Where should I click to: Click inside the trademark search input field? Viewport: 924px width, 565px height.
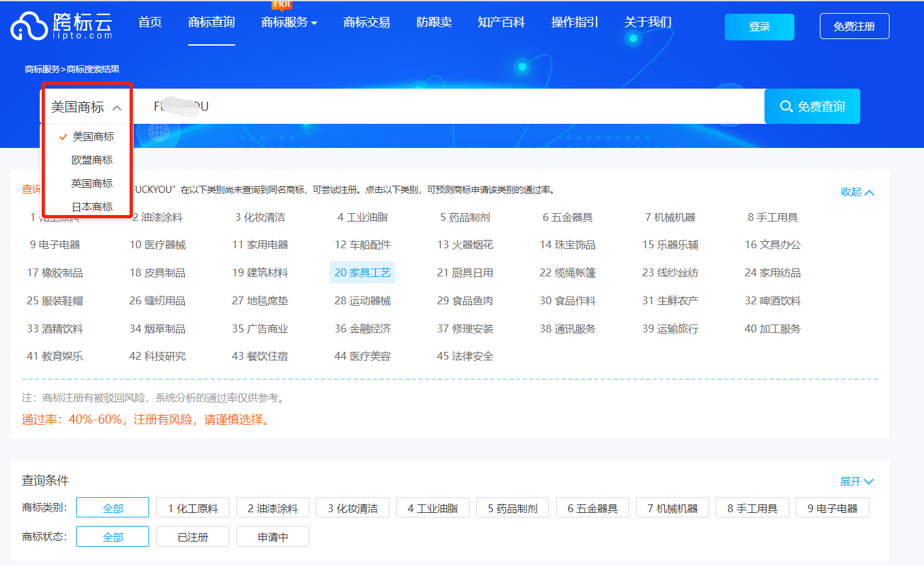tap(391, 106)
